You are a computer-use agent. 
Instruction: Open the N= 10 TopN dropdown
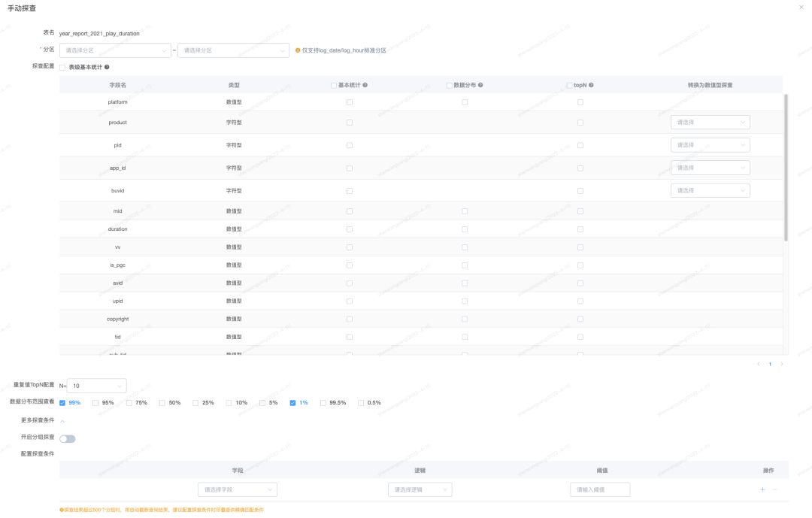coord(97,386)
